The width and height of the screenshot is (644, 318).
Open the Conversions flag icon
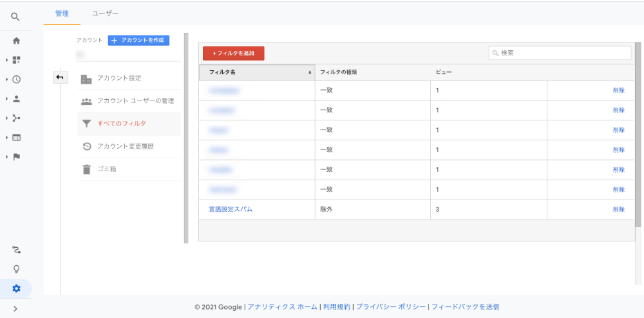coord(17,156)
